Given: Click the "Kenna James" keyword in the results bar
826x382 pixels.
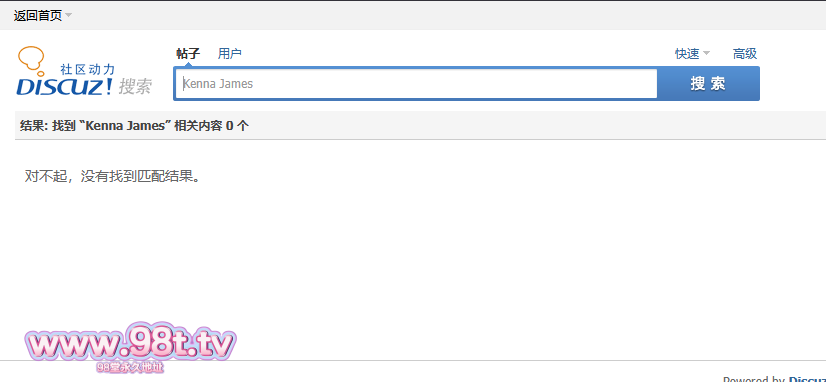Looking at the screenshot, I should pyautogui.click(x=125, y=125).
